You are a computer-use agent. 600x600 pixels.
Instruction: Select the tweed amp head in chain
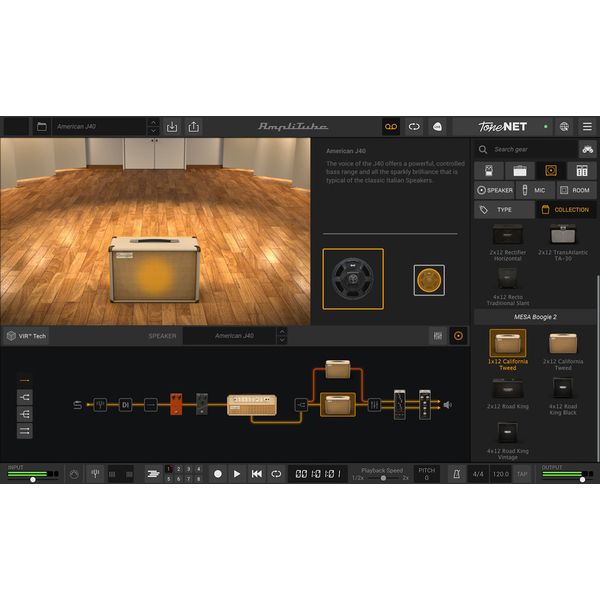[251, 405]
